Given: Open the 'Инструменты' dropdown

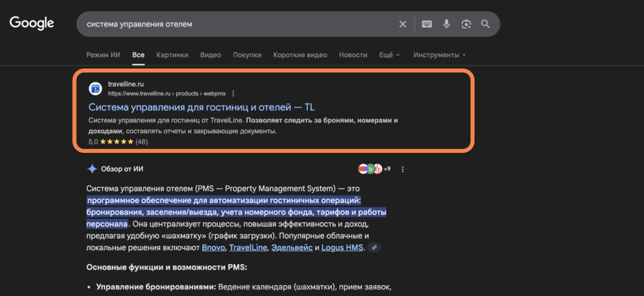Looking at the screenshot, I should point(439,55).
